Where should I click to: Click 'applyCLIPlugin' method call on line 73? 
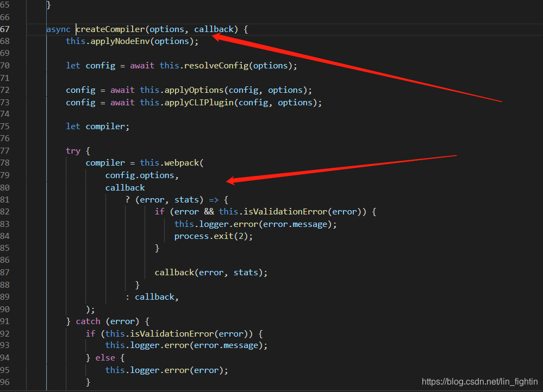tap(199, 103)
